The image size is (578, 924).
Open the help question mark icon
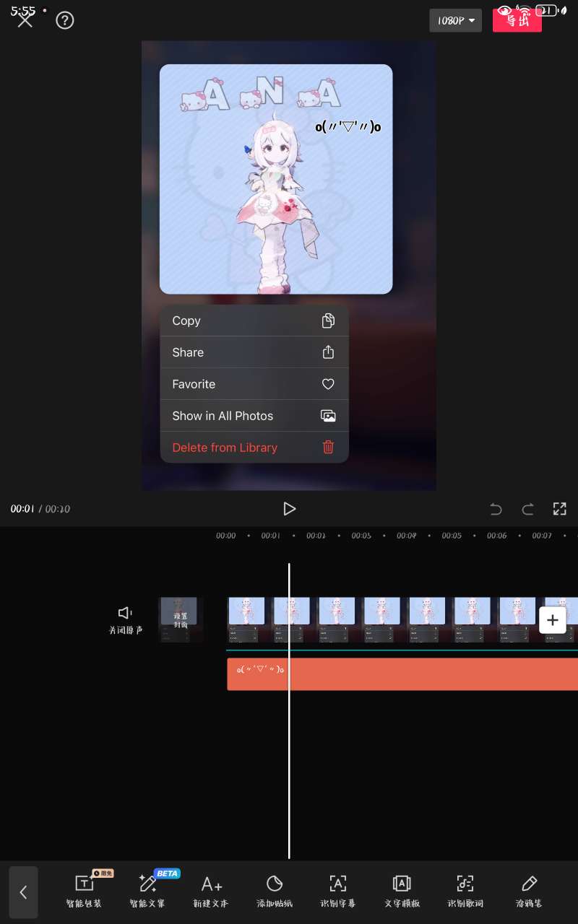coord(65,20)
